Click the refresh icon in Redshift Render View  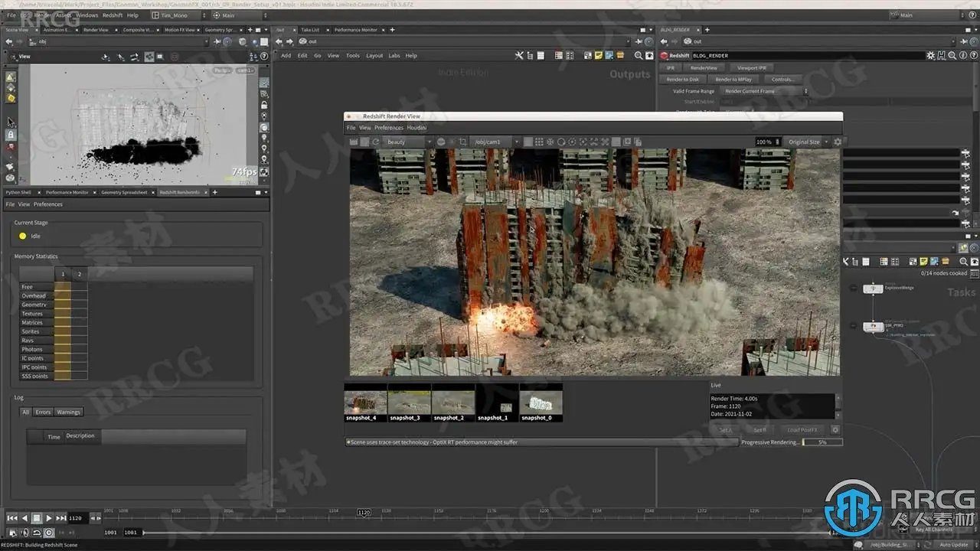375,142
